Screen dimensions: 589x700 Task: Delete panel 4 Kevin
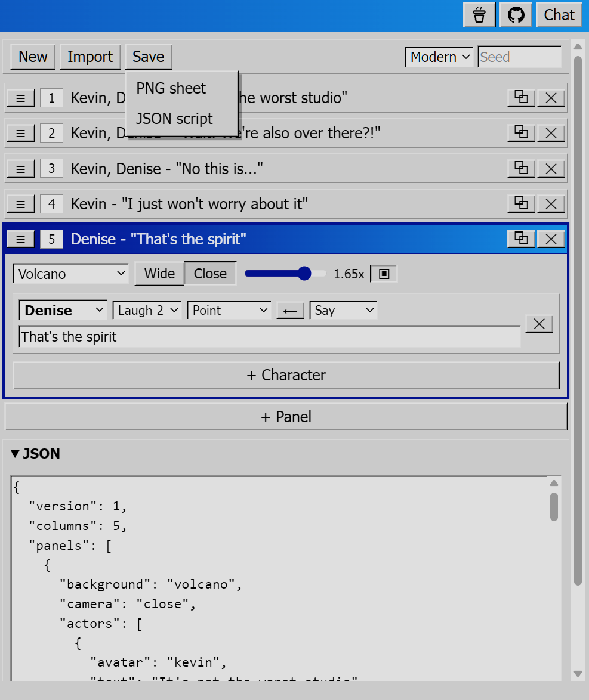tap(551, 204)
